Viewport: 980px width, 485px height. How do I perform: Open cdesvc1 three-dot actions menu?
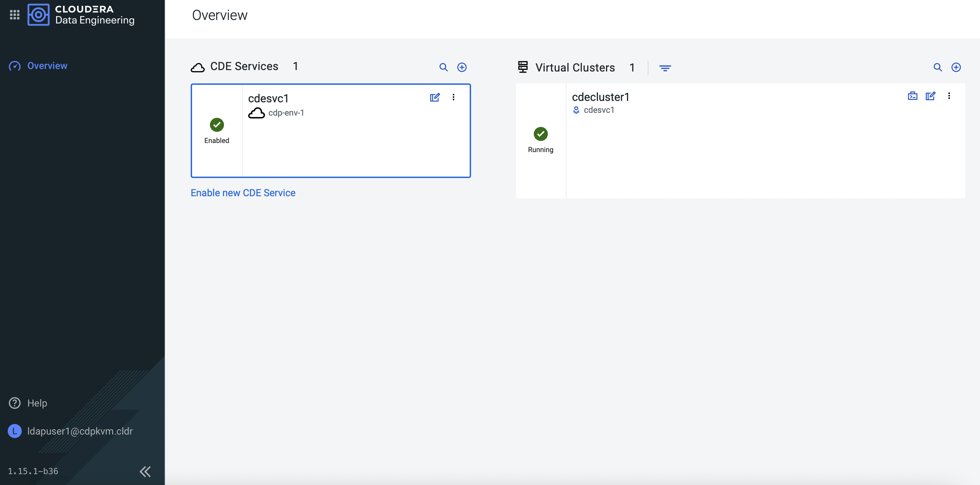(x=453, y=97)
